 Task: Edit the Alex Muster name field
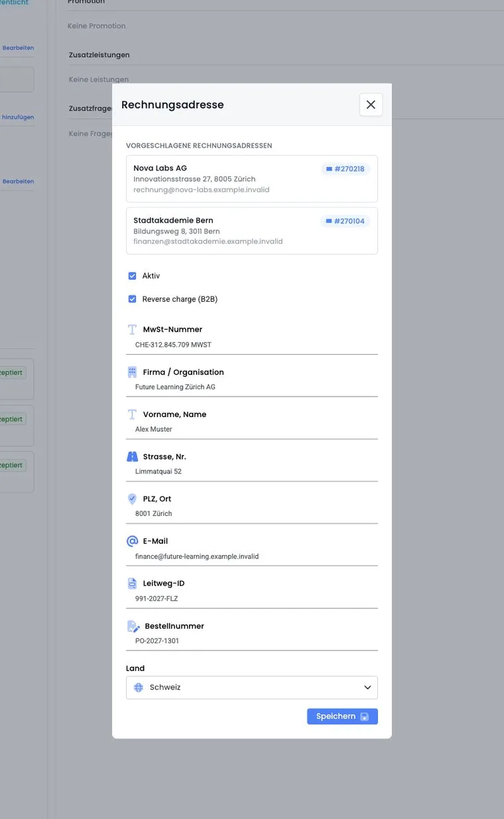click(x=252, y=430)
